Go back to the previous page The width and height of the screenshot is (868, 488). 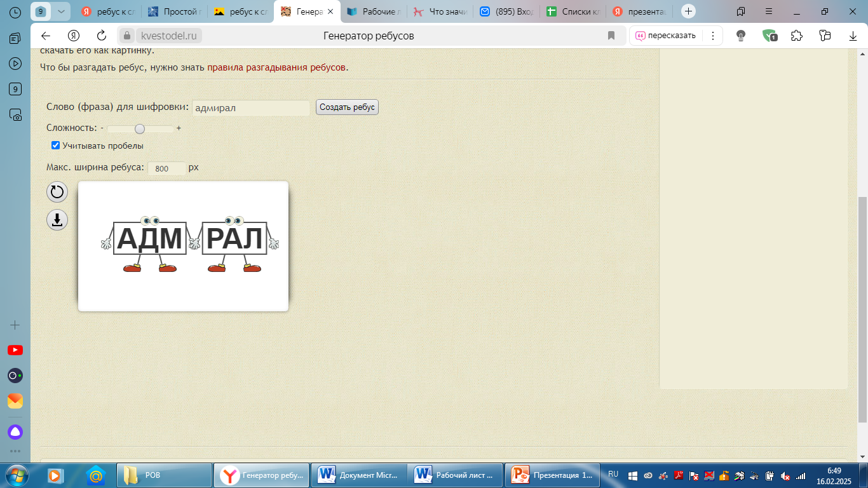point(46,36)
